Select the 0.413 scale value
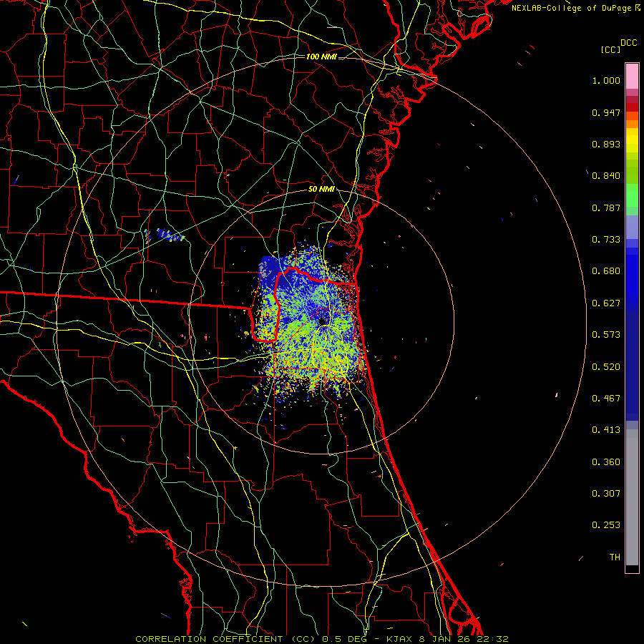 (x=606, y=430)
